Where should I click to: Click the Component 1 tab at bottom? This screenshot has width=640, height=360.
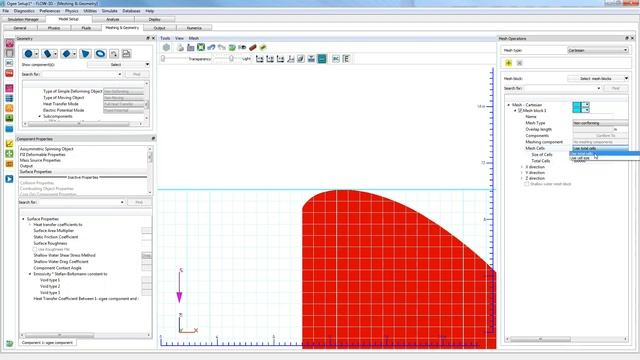[47, 343]
